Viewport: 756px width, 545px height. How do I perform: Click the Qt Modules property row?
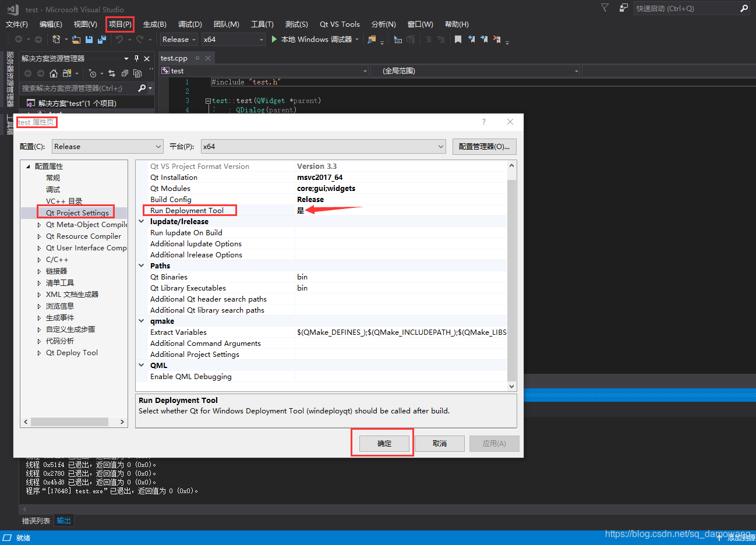click(x=322, y=189)
